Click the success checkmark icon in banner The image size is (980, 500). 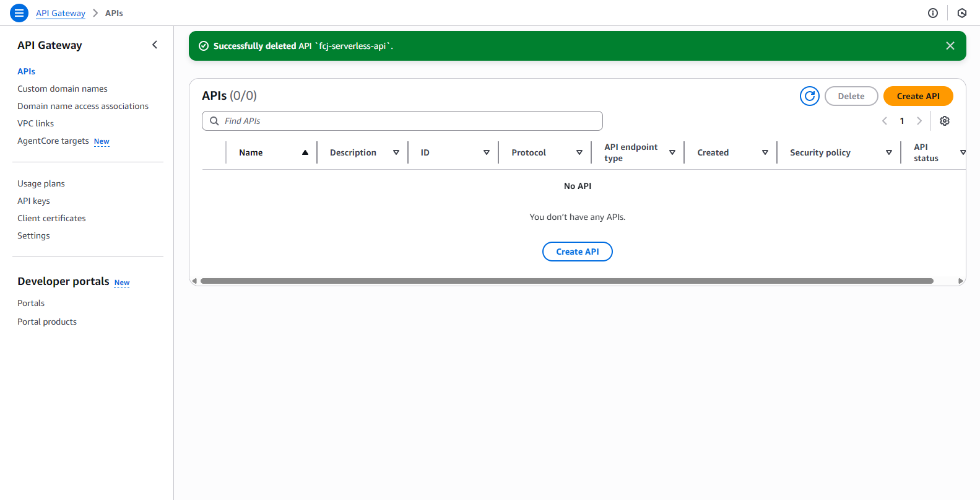(204, 46)
